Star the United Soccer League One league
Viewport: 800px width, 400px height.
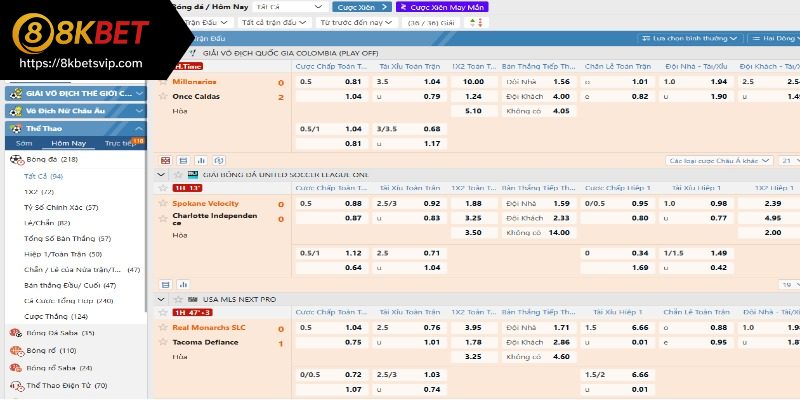click(178, 174)
